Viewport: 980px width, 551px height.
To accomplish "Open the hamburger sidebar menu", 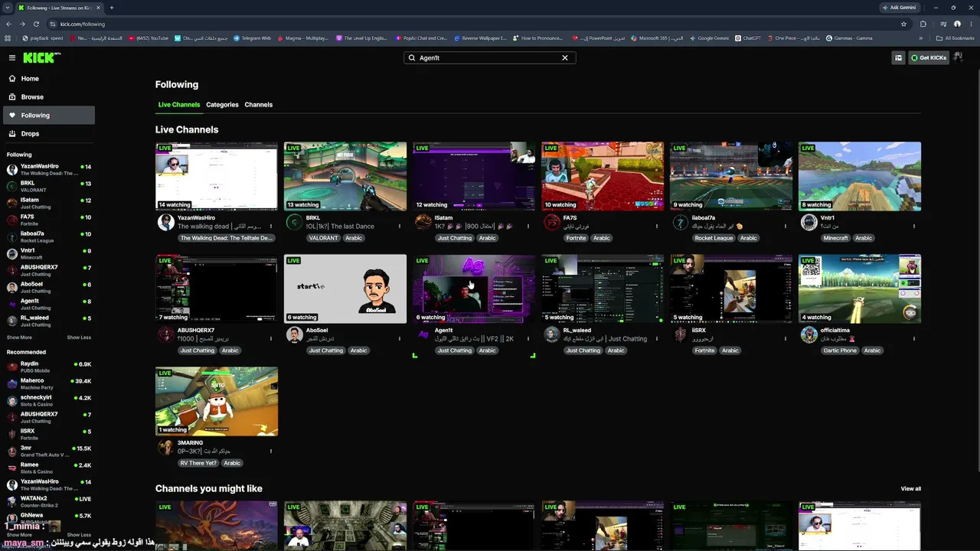I will pos(12,57).
